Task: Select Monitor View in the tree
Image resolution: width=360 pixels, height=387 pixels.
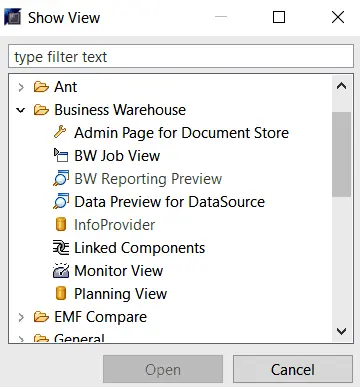Action: [119, 271]
